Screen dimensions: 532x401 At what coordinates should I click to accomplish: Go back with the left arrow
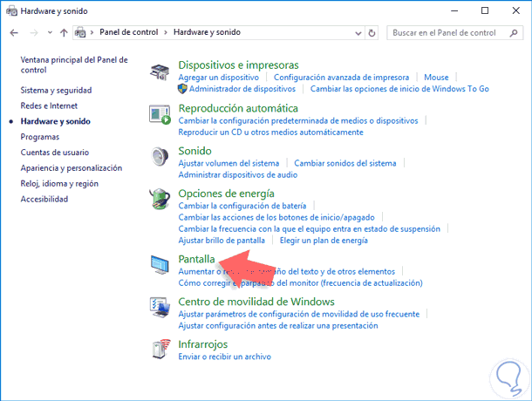point(14,33)
